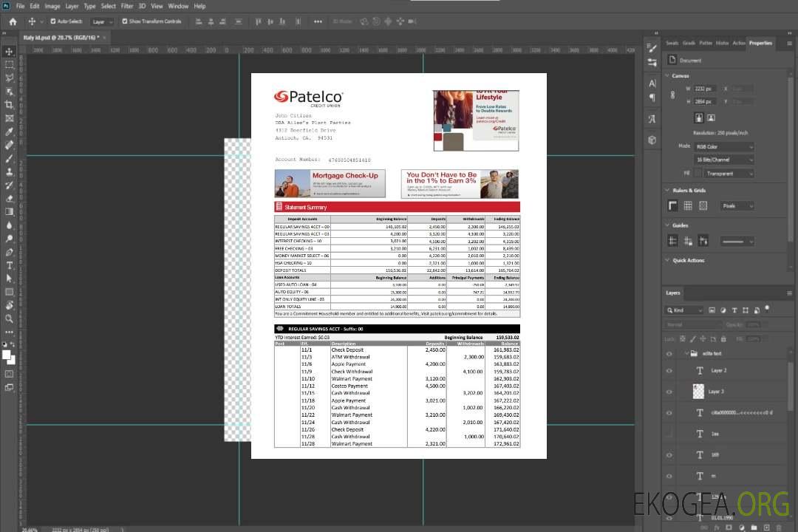Open the ruler units Pixels dropdown
The width and height of the screenshot is (798, 532).
click(x=737, y=205)
